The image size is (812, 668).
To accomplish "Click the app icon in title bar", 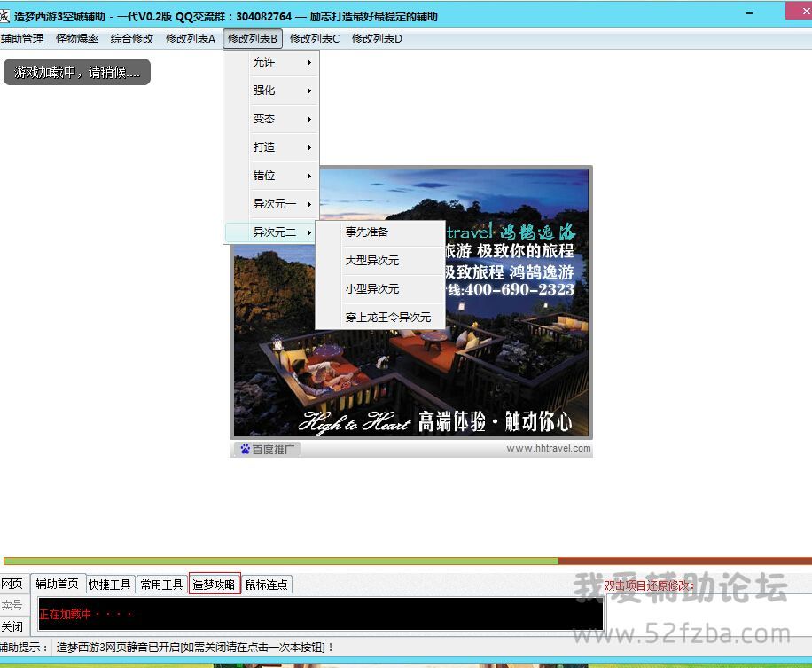I will tap(4, 16).
